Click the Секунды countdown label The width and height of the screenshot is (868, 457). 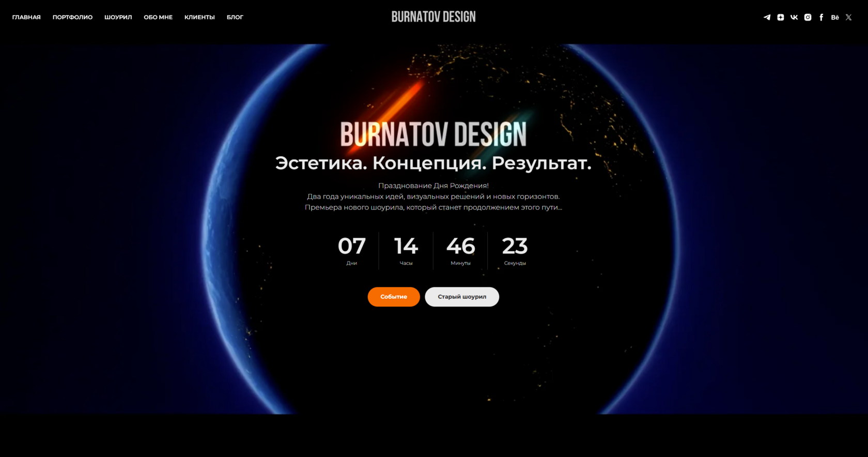(515, 263)
